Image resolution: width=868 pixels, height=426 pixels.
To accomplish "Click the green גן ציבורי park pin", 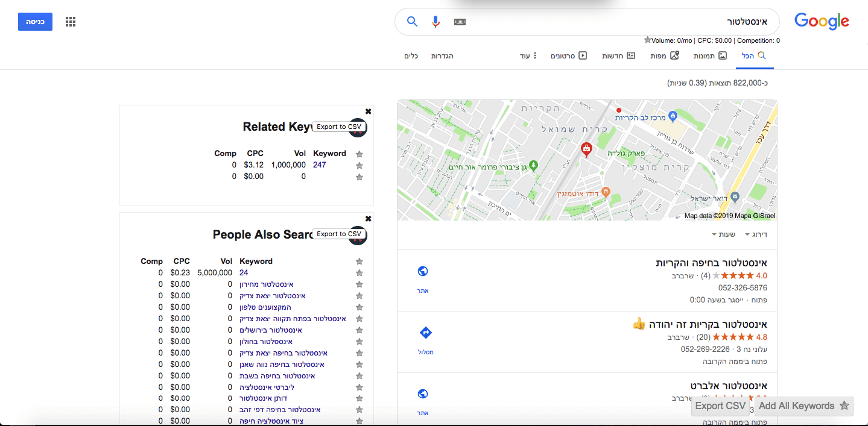I will click(x=533, y=165).
